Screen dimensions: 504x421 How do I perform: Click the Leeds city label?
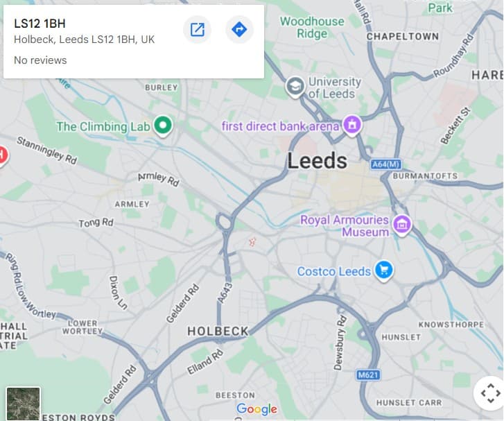(317, 161)
